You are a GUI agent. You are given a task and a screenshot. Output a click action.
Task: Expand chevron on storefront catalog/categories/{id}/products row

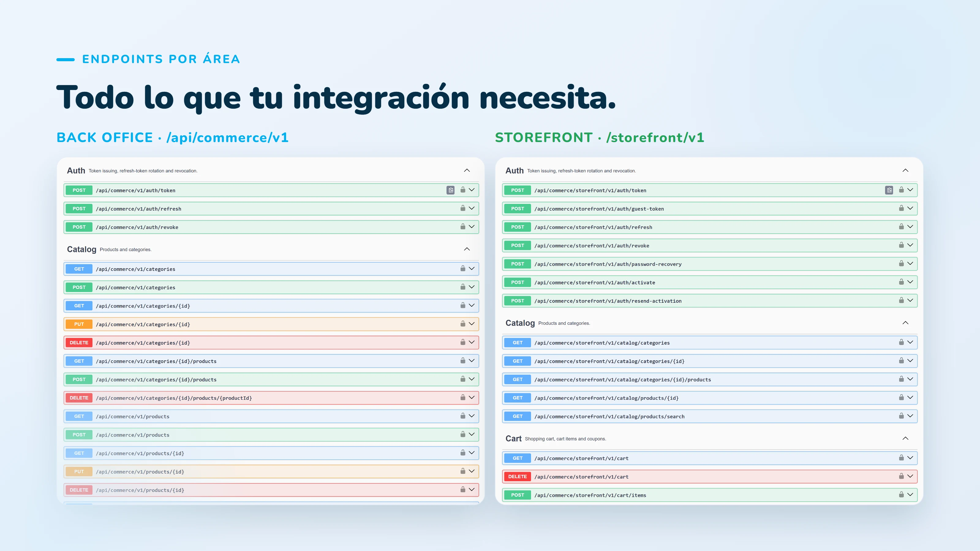point(910,379)
